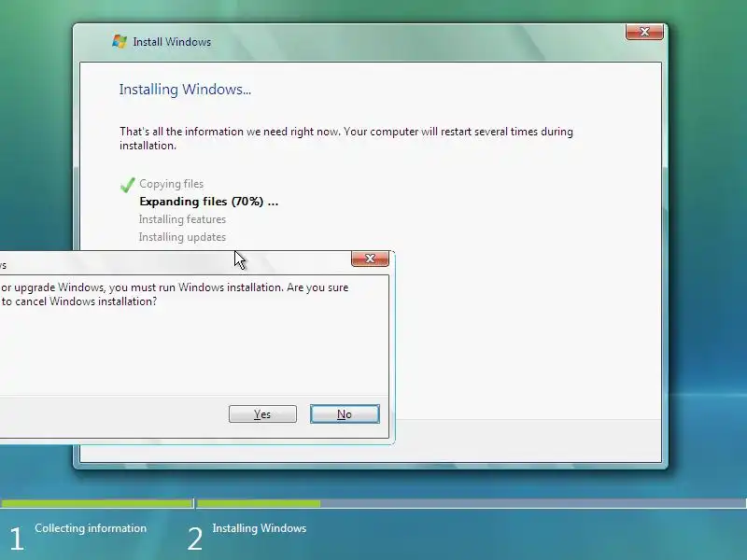
Task: Select the 'Installing features' step text
Action: pyautogui.click(x=182, y=219)
